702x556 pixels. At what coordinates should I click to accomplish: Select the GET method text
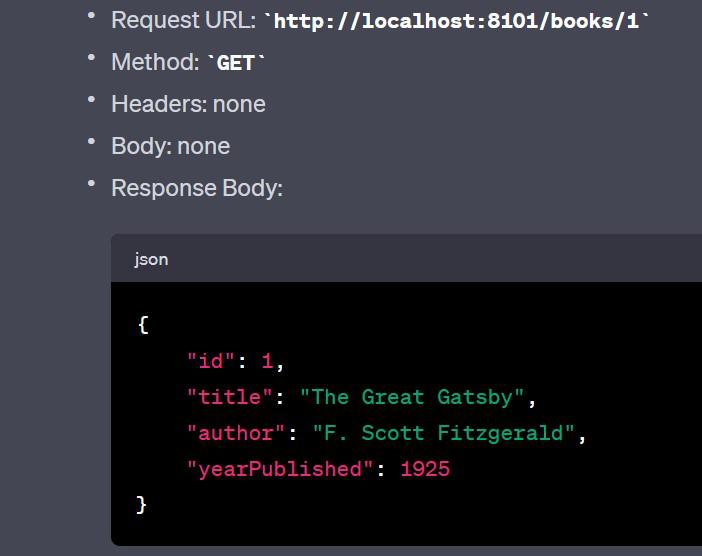click(x=236, y=63)
